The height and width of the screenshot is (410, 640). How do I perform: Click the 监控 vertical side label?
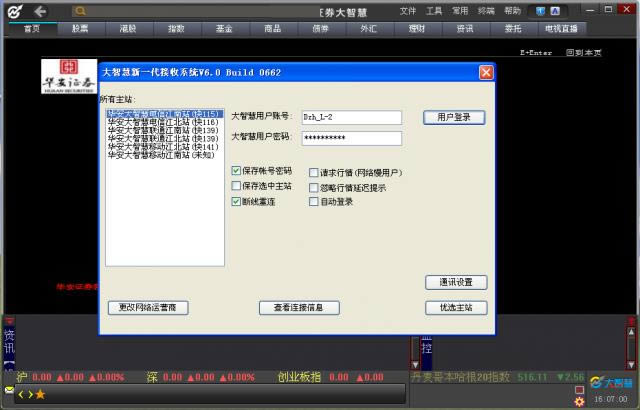[x=427, y=344]
